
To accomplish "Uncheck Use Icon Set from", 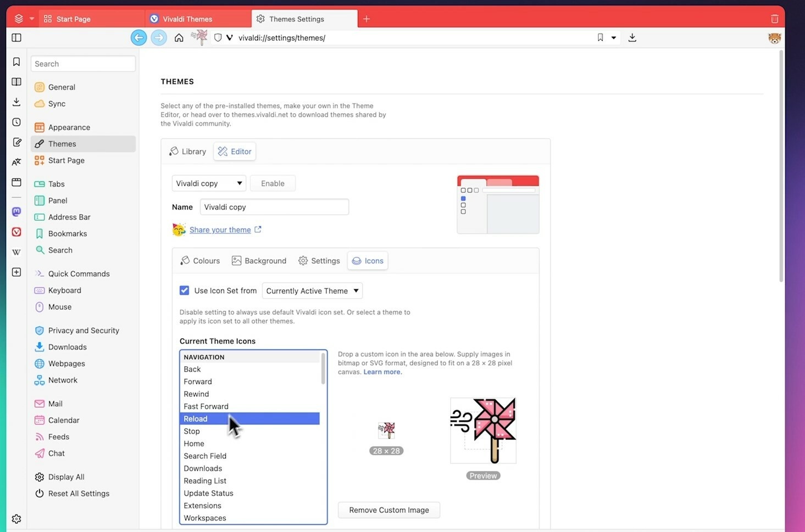I will click(x=184, y=290).
